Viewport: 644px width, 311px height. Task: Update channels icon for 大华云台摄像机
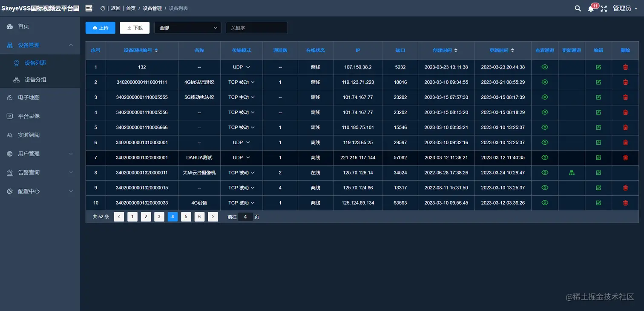coord(572,172)
